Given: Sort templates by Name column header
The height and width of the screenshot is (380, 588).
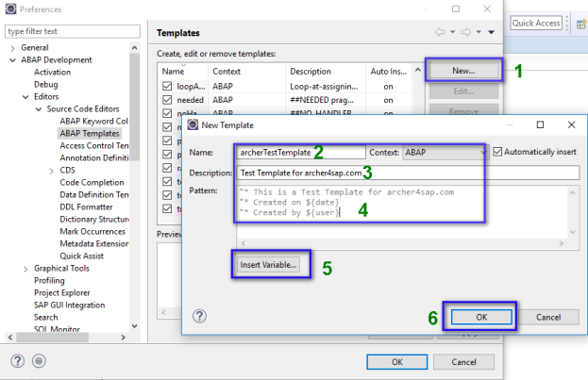Looking at the screenshot, I should pos(182,72).
